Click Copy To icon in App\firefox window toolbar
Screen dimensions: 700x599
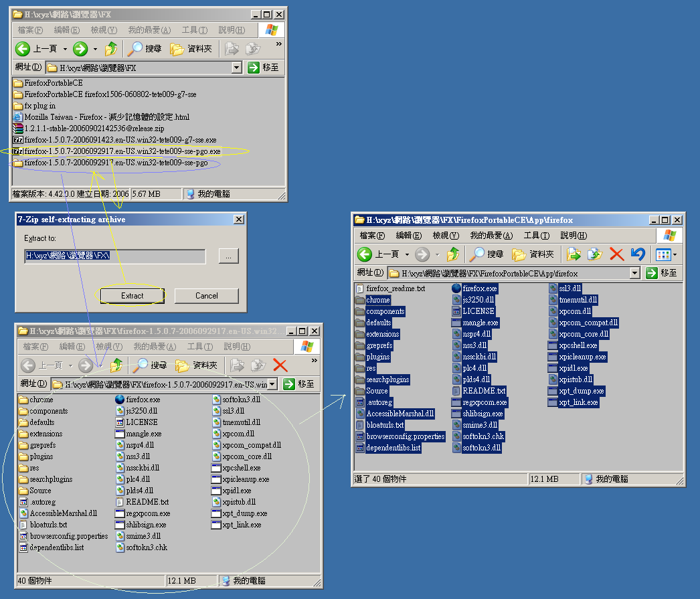(595, 254)
